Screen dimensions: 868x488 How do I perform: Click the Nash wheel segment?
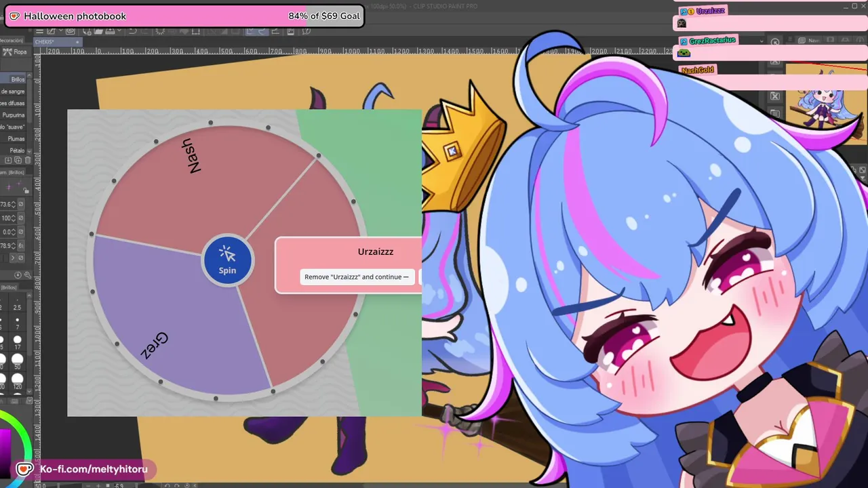coord(192,156)
